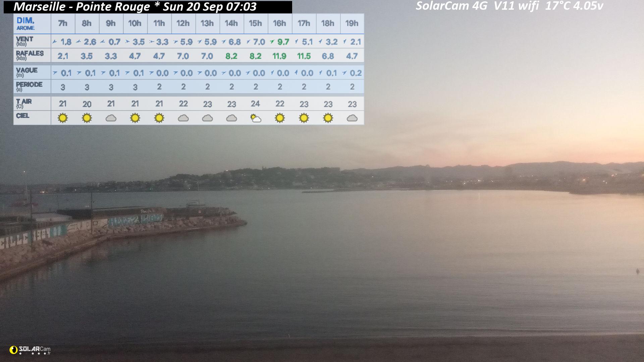This screenshot has width=644, height=362.
Task: Click the sun icon under 8h
Action: tap(87, 118)
